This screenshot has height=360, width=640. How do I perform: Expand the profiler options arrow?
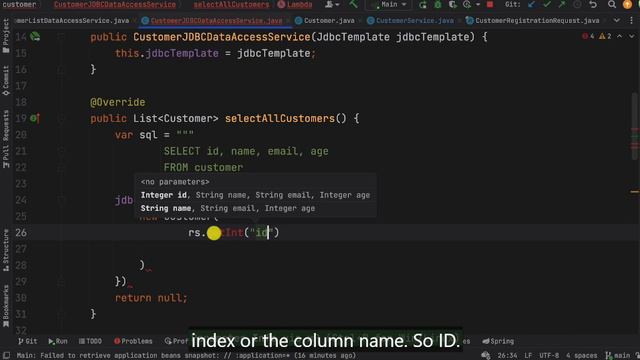pyautogui.click(x=478, y=4)
